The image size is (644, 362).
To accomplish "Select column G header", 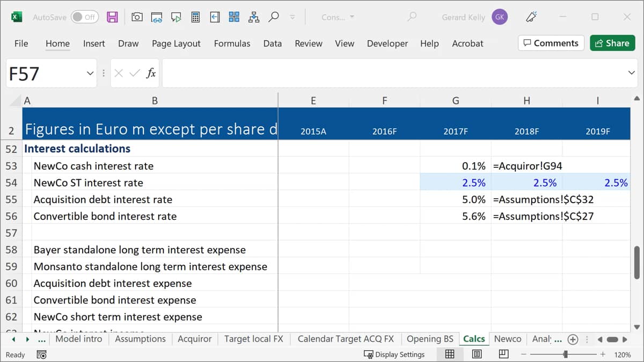I will pos(456,100).
